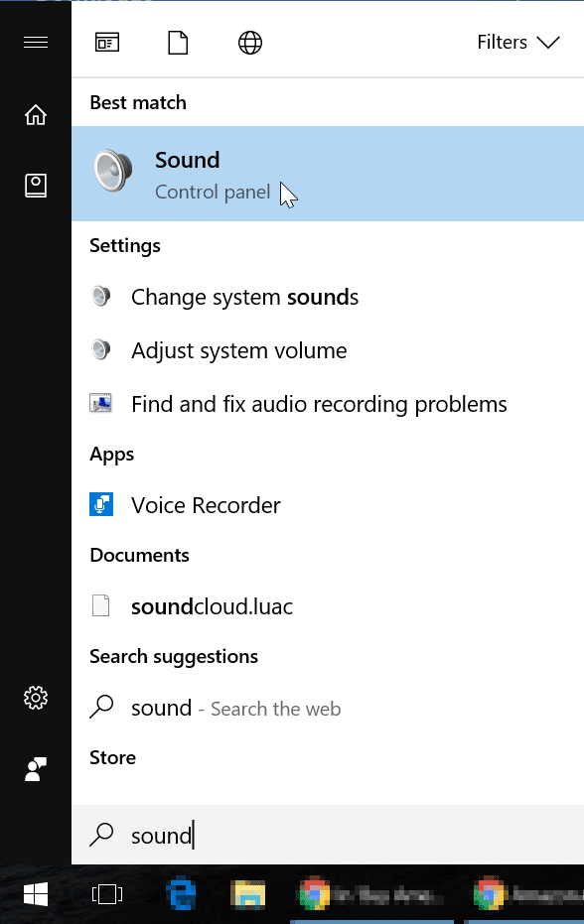Screen dimensions: 584x924
Task: Click the Web filter globe icon
Action: coord(249,42)
